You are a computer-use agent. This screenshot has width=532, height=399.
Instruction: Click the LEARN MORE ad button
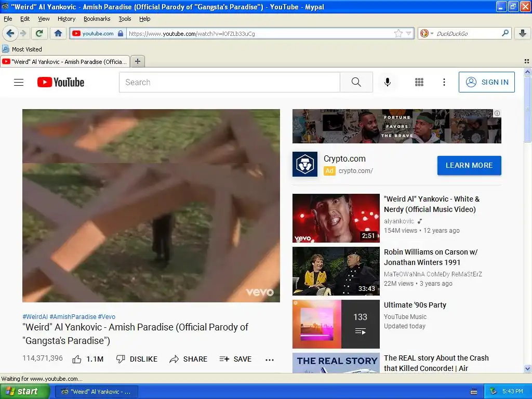click(x=469, y=166)
